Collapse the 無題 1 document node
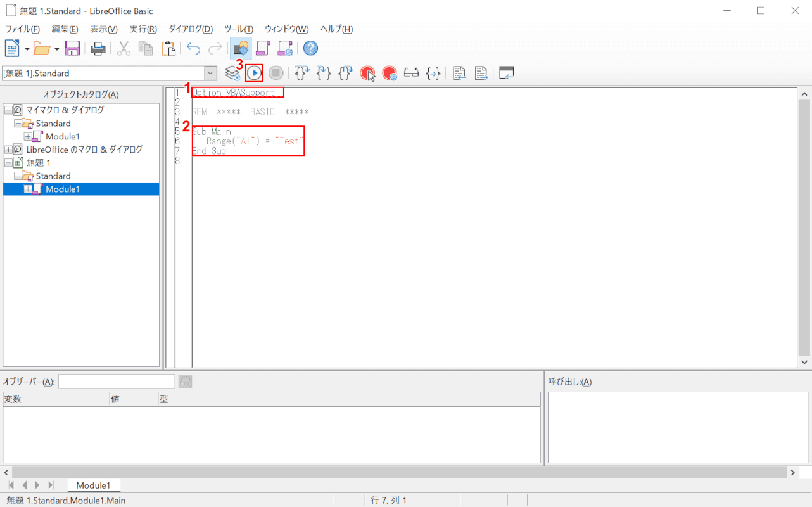This screenshot has width=812, height=507. (x=8, y=163)
